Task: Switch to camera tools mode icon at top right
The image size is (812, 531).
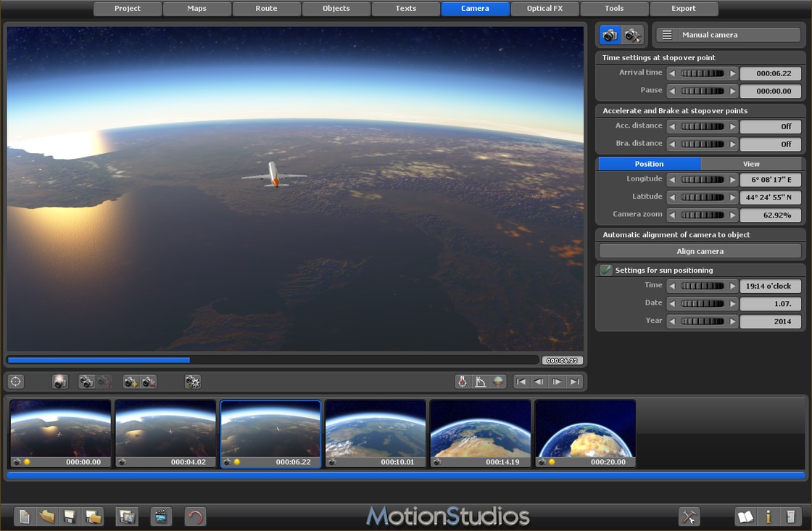Action: point(633,35)
